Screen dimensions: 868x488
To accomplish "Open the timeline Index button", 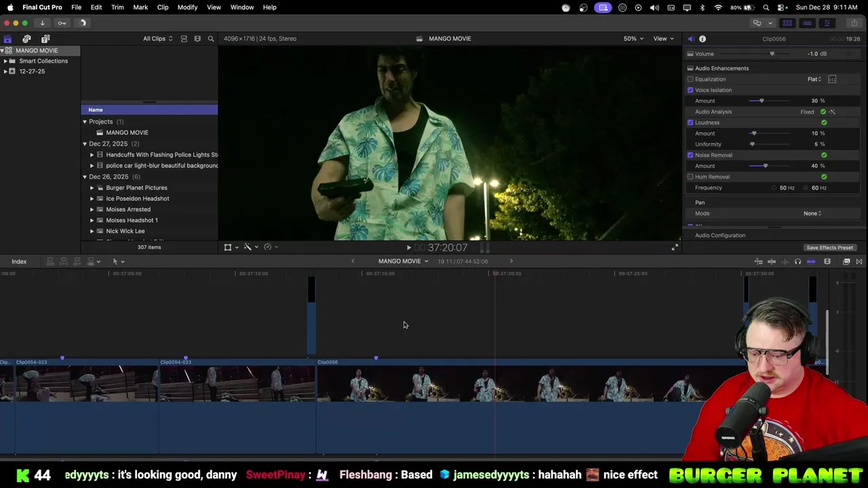I will (x=19, y=262).
